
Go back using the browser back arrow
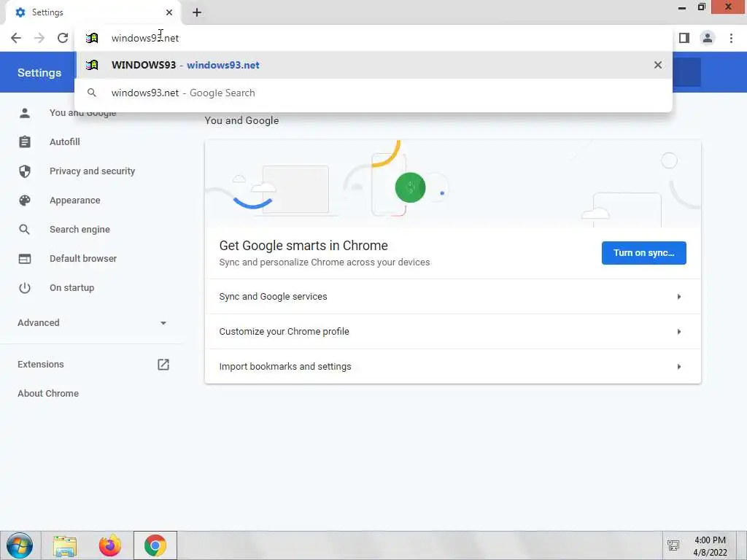coord(16,38)
